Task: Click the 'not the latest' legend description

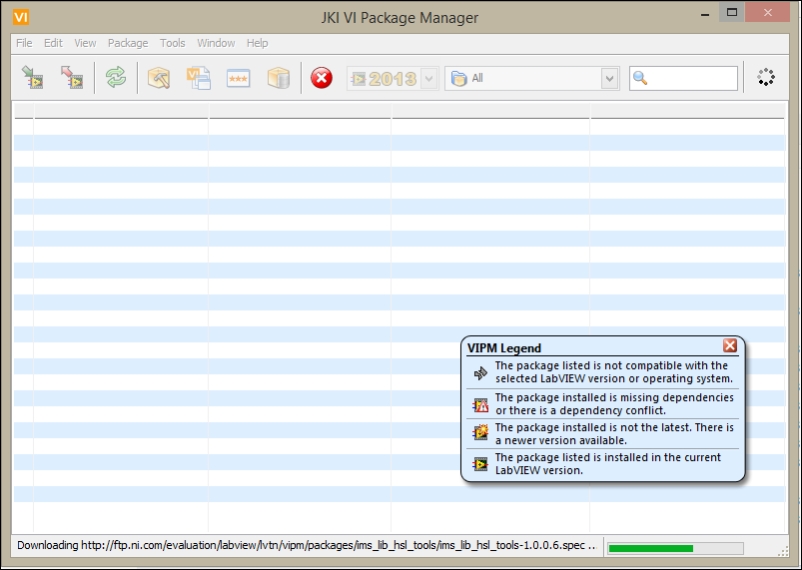Action: (x=614, y=433)
